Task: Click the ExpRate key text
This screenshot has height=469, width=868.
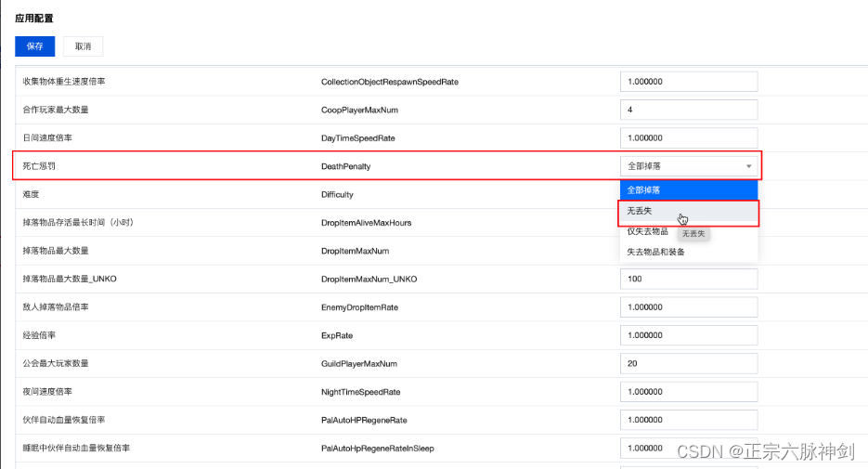Action: [337, 335]
